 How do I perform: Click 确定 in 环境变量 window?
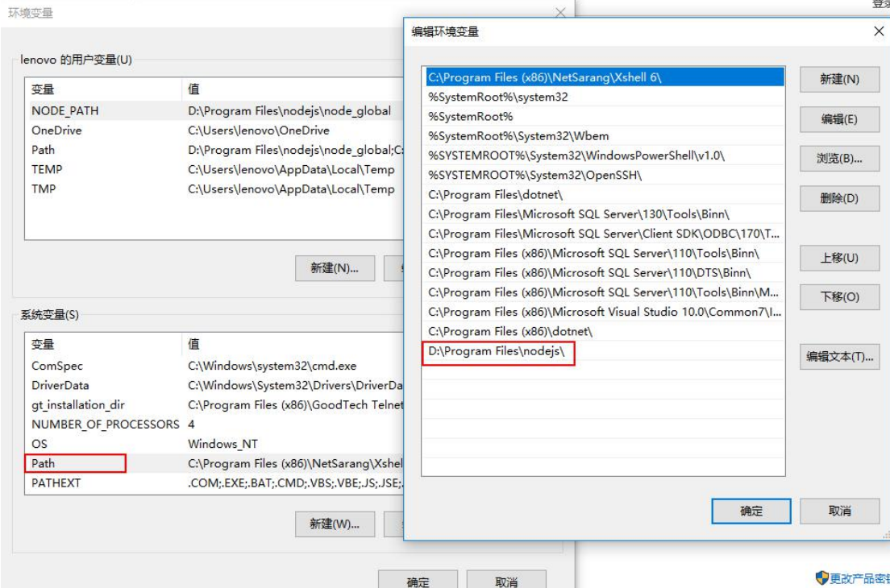coord(418,579)
